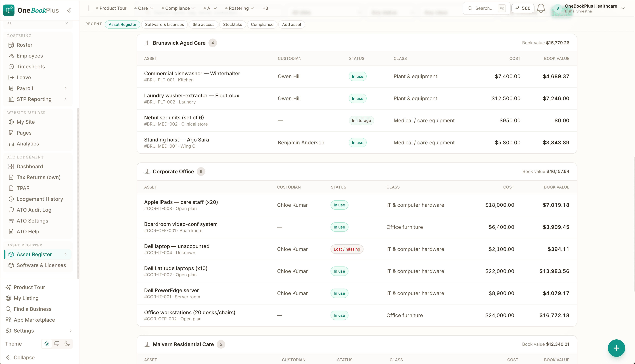Click the In storage status badge
This screenshot has width=635, height=364.
pos(361,120)
